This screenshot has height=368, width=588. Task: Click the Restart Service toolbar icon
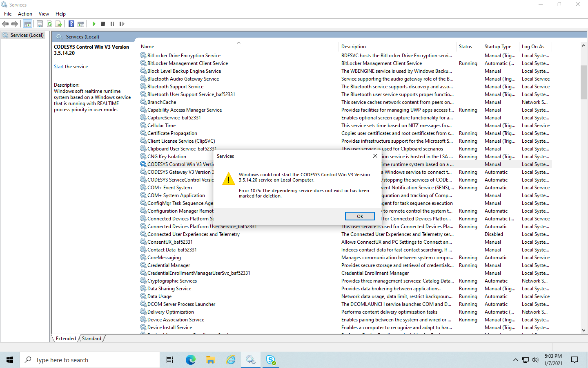click(122, 24)
